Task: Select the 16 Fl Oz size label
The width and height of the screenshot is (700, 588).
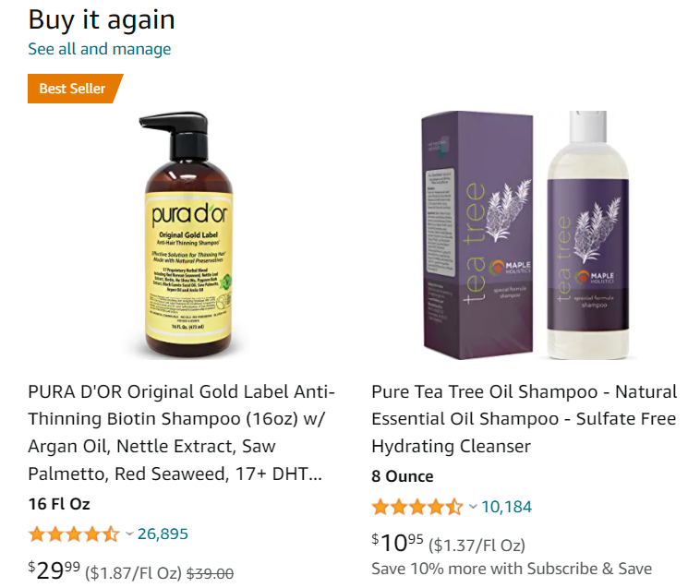Action: coord(59,504)
